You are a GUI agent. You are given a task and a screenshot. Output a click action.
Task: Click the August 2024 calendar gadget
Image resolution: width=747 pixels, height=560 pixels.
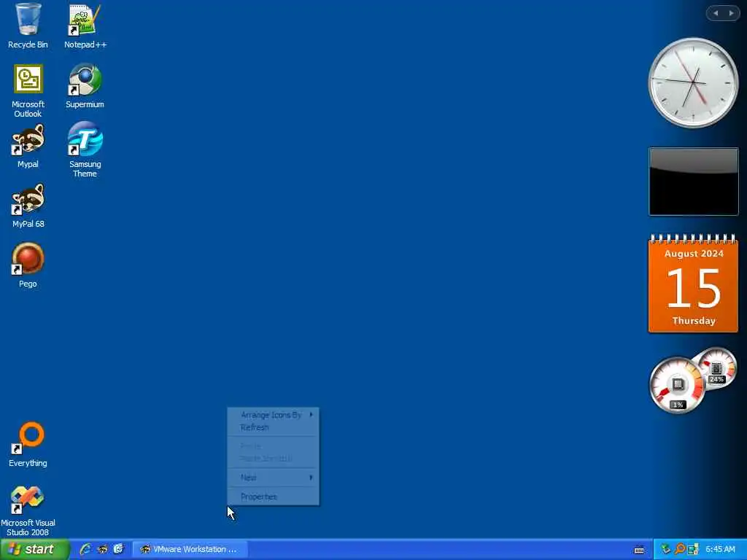(x=694, y=284)
